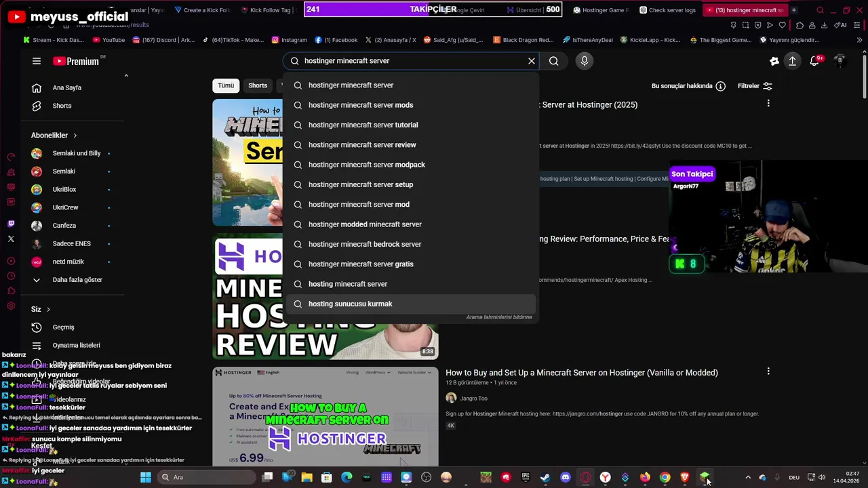Start voice search with microphone button
Image resolution: width=868 pixels, height=488 pixels.
(585, 61)
